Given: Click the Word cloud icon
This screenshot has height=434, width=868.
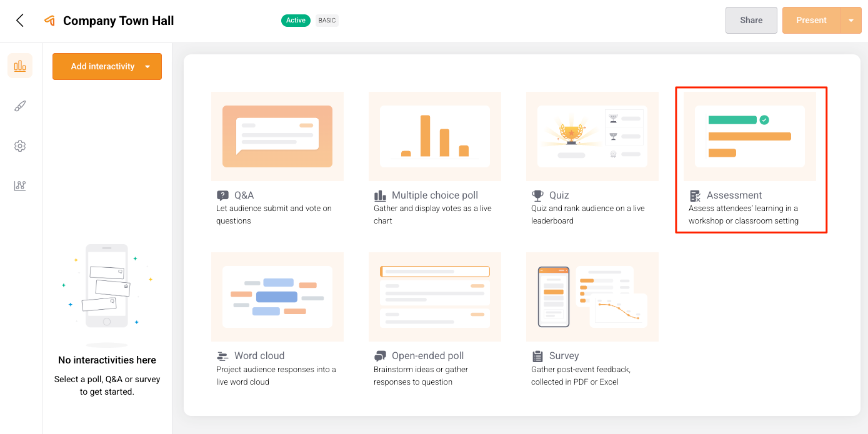Looking at the screenshot, I should coord(222,356).
